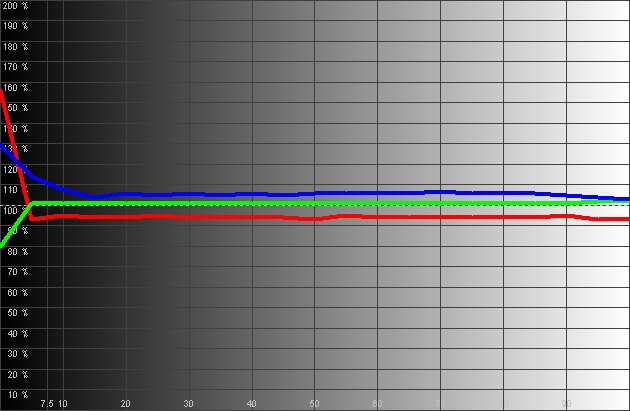
Task: Click the 50 % axis label
Action: tap(16, 314)
